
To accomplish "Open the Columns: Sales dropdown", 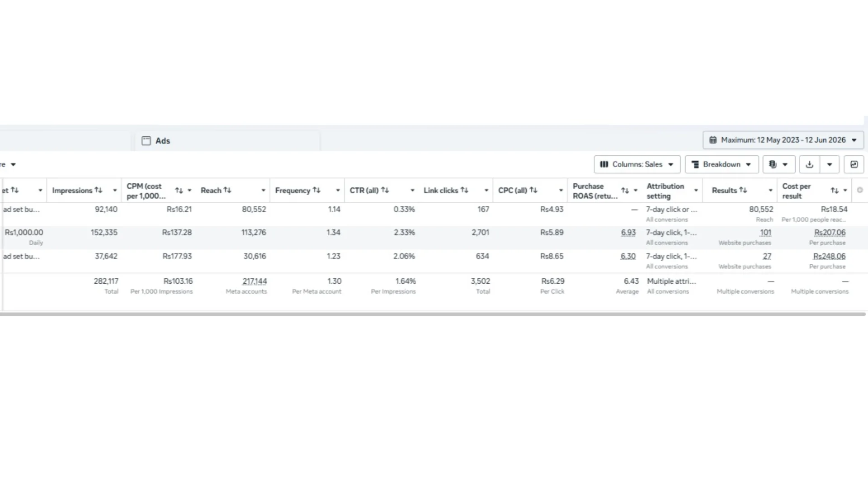I will point(637,164).
